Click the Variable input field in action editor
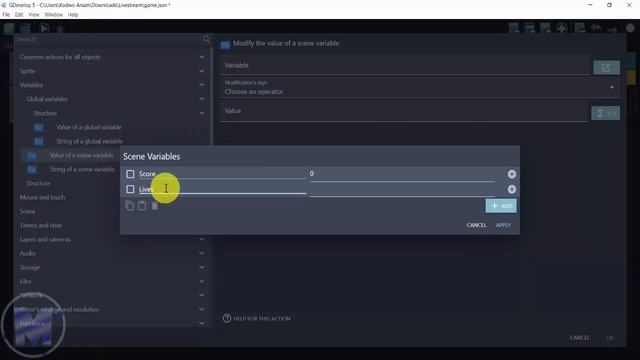The height and width of the screenshot is (360, 640). click(x=406, y=66)
